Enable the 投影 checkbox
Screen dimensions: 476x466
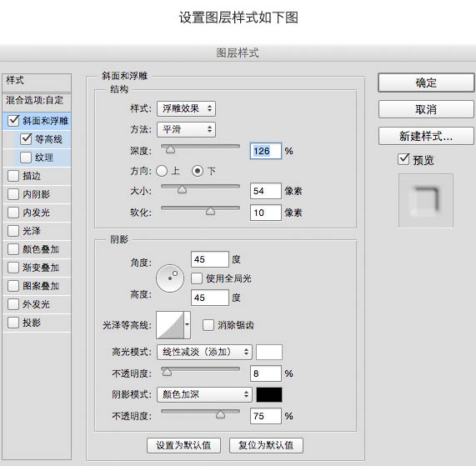point(13,323)
